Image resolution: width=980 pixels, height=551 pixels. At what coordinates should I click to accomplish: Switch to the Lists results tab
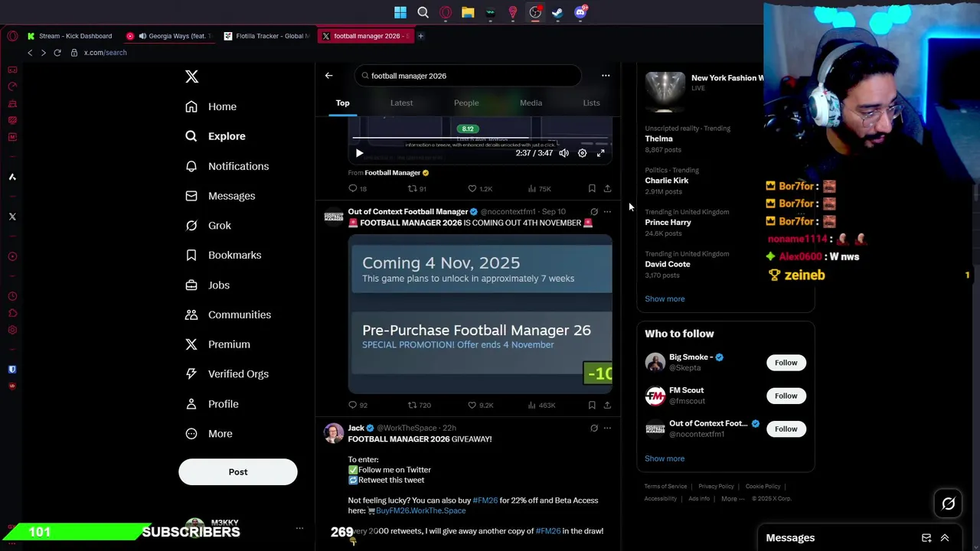[x=591, y=103]
